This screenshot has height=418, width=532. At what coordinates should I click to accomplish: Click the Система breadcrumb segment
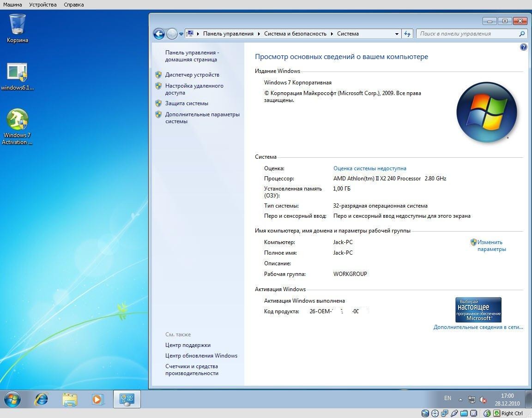pyautogui.click(x=348, y=34)
